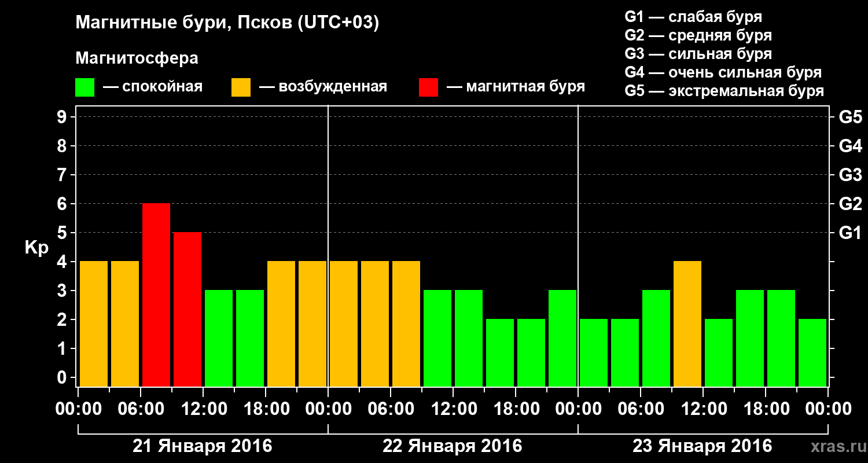
Task: Click 'G1 — слабая буря' text
Action: (693, 16)
